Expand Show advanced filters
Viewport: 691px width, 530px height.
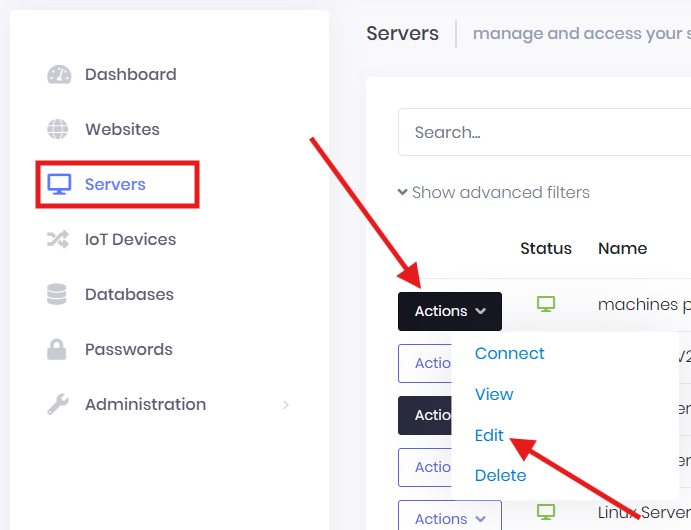tap(494, 192)
